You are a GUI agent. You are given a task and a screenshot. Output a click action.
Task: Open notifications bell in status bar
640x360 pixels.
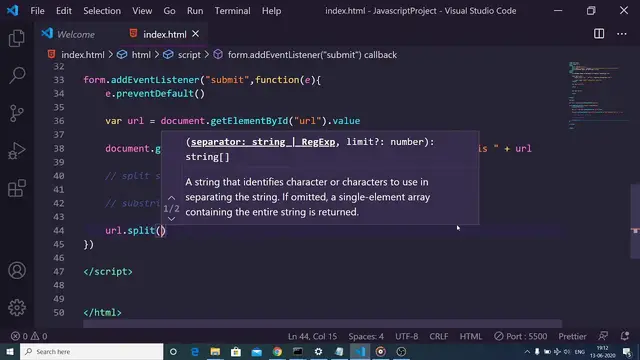624,336
